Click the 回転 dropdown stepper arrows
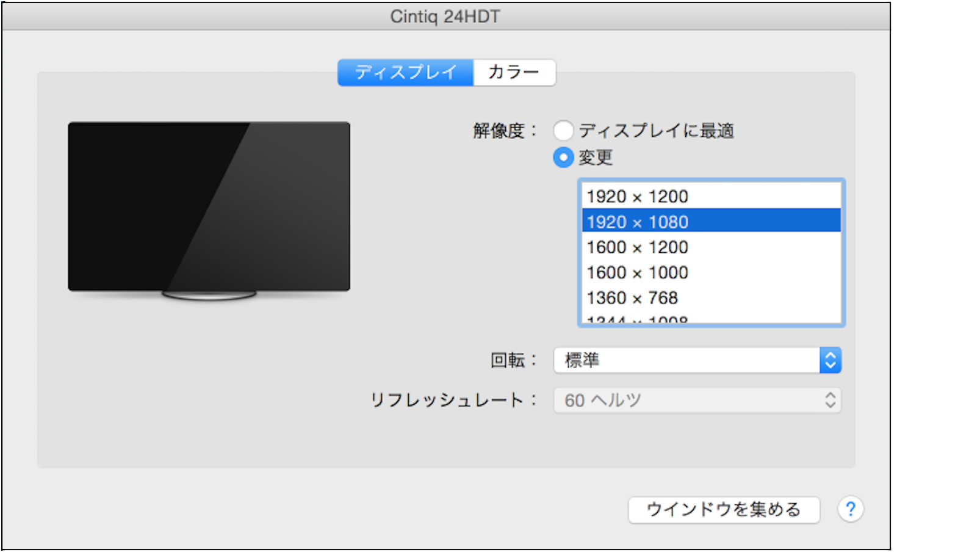This screenshot has height=552, width=980. coord(830,360)
